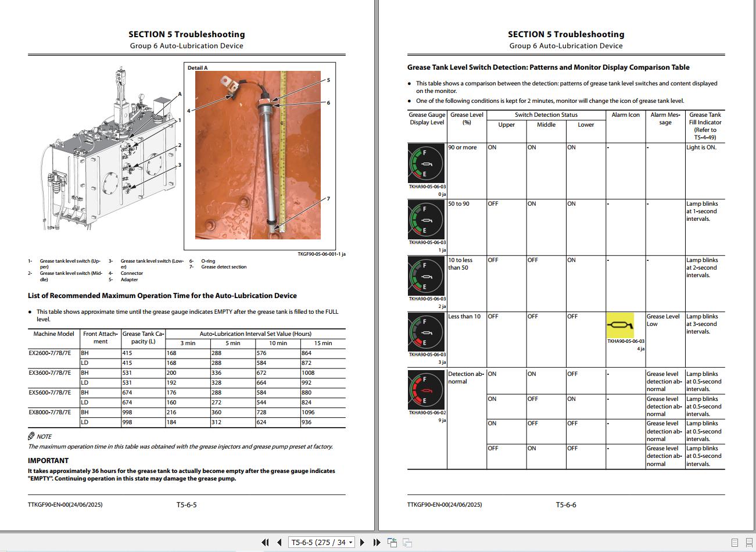
Task: Click the grease gauge image for 90 or more
Action: point(427,164)
